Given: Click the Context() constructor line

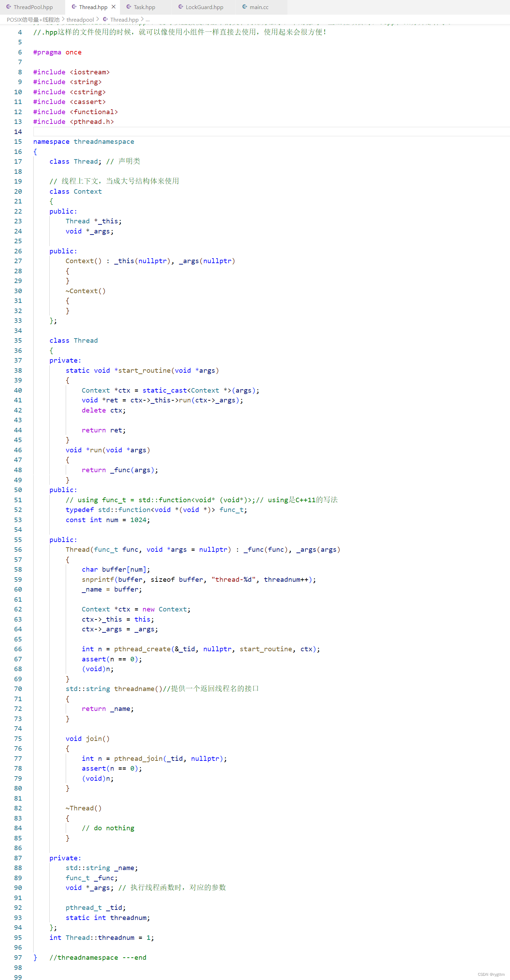Looking at the screenshot, I should coord(150,261).
